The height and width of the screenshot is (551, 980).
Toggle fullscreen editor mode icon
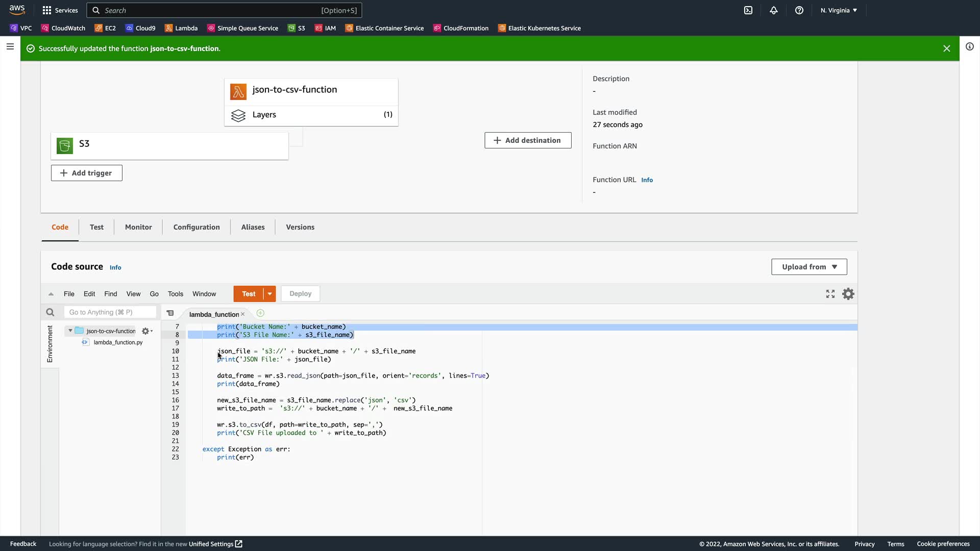point(830,294)
